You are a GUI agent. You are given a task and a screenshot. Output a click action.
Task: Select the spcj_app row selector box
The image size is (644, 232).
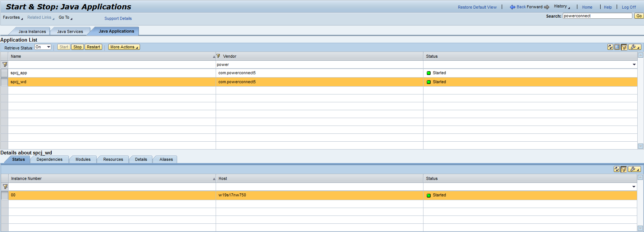4,73
